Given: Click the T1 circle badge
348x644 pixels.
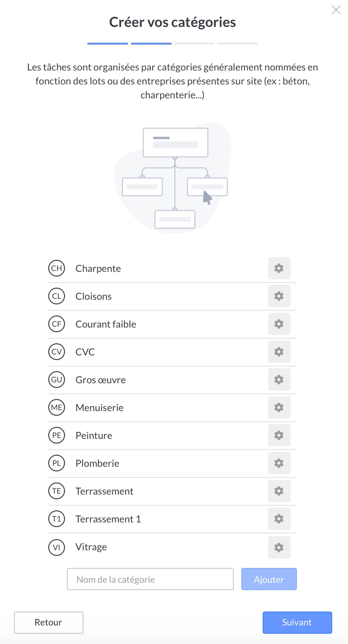Looking at the screenshot, I should [x=57, y=519].
